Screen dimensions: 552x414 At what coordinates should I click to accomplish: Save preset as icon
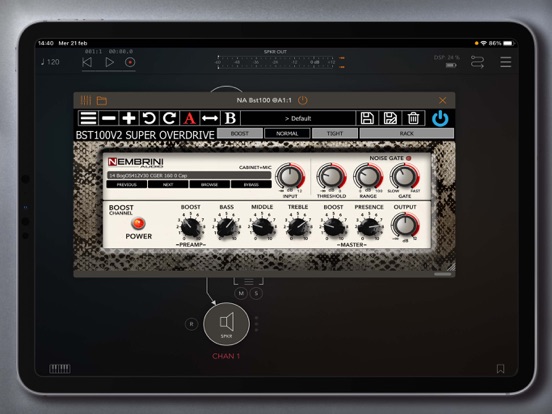coord(390,118)
